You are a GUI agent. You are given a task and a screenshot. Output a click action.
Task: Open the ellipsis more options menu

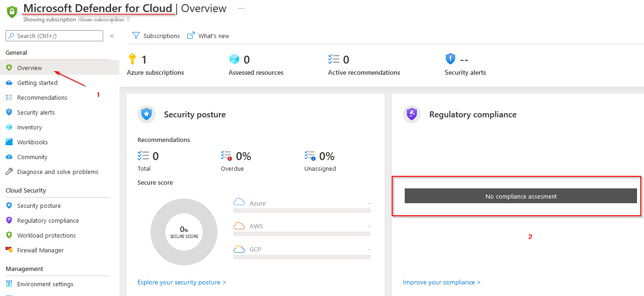tap(241, 8)
